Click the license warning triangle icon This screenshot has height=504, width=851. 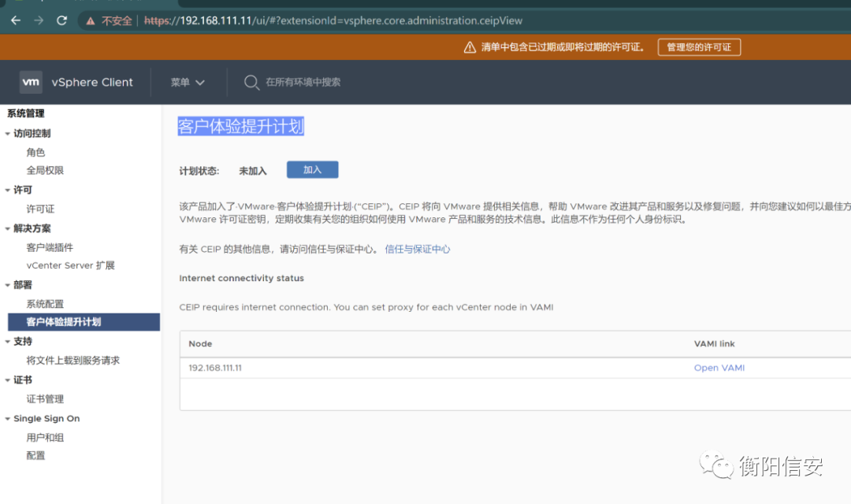[x=470, y=47]
